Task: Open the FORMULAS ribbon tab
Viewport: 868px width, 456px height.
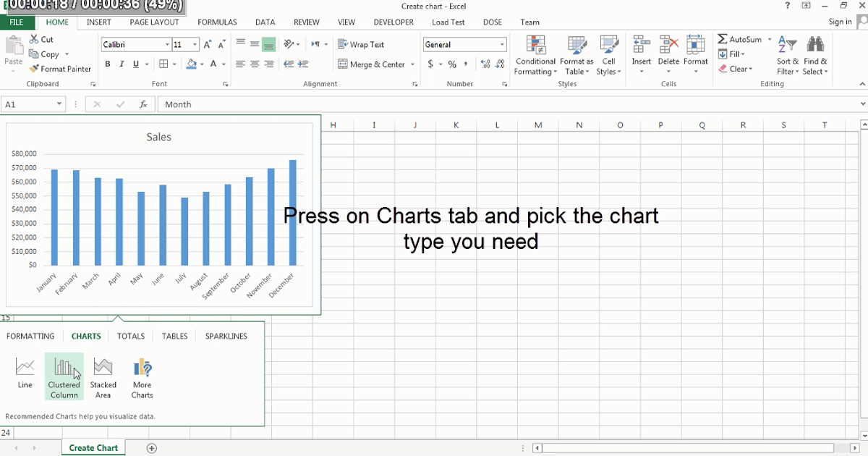Action: tap(217, 22)
